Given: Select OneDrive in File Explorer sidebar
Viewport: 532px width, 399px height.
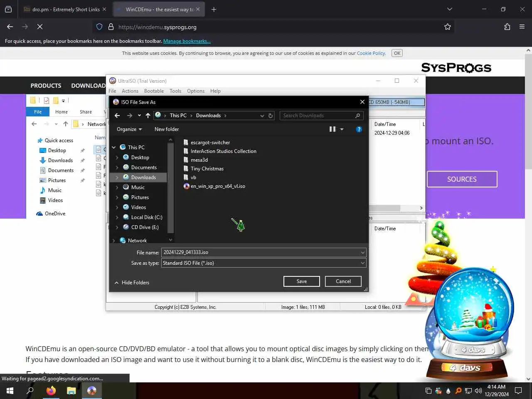Looking at the screenshot, I should coord(51,214).
